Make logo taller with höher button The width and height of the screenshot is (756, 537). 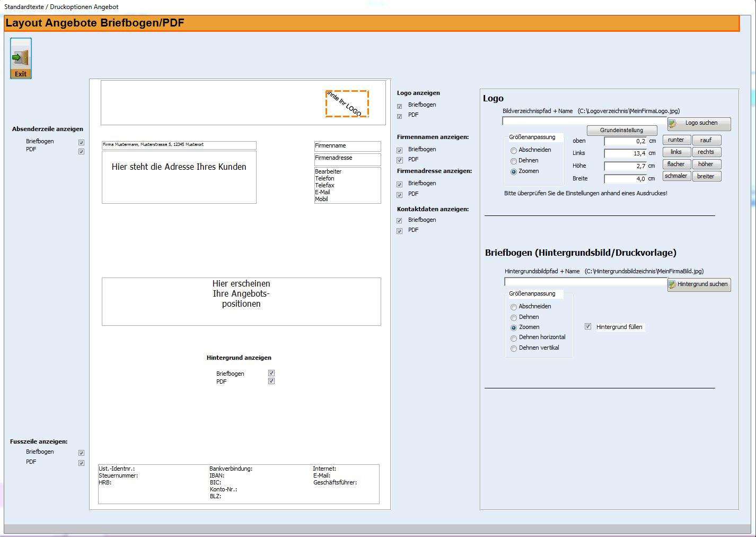[706, 164]
